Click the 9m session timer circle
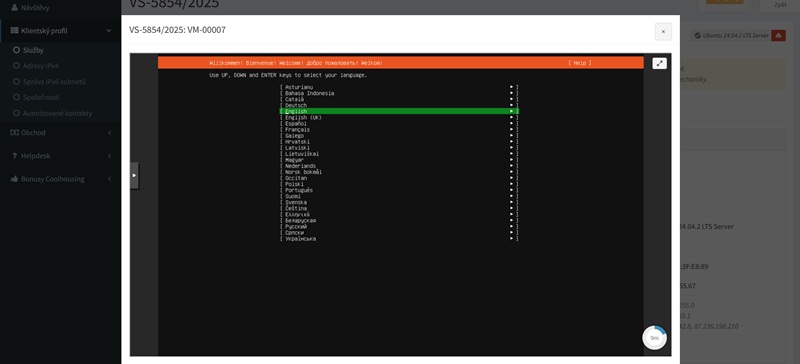 coord(654,338)
